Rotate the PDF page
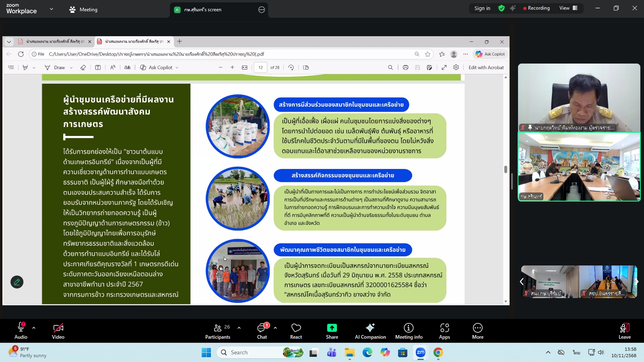The width and height of the screenshot is (644, 362). 291,67
